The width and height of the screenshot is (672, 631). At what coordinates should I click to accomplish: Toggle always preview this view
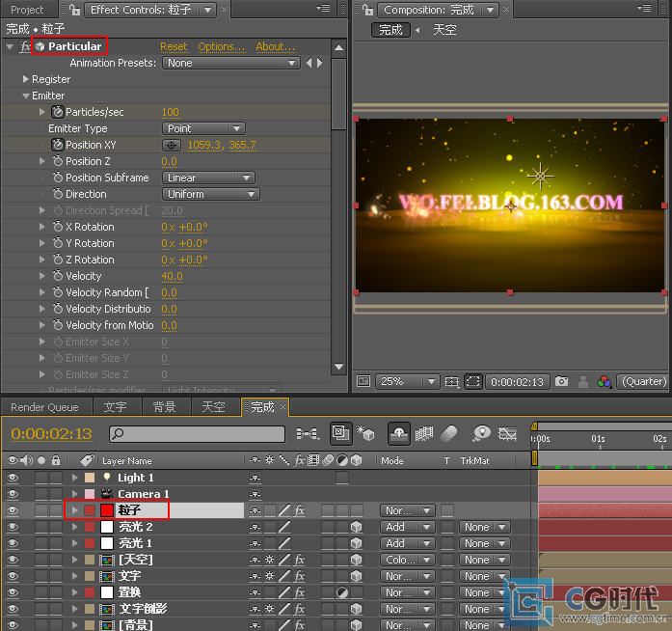click(x=363, y=381)
